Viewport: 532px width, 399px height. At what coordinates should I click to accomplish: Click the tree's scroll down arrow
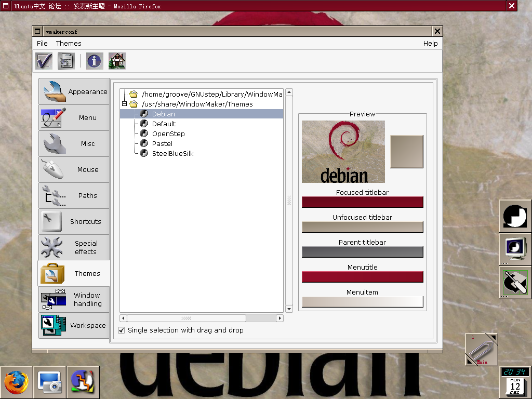pos(289,309)
